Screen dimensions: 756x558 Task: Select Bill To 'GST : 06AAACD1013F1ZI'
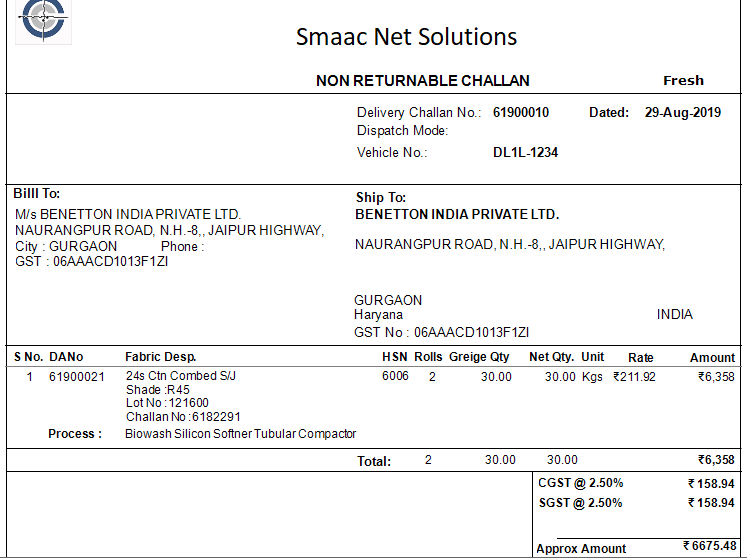pyautogui.click(x=92, y=261)
